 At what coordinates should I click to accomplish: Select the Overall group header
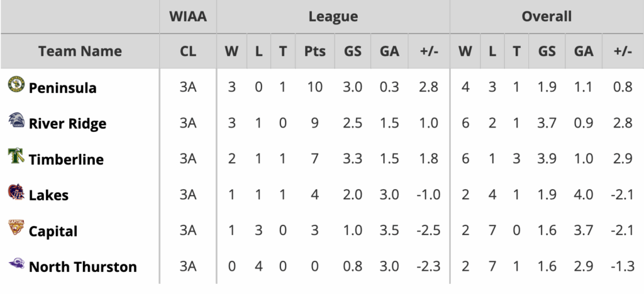click(x=547, y=17)
